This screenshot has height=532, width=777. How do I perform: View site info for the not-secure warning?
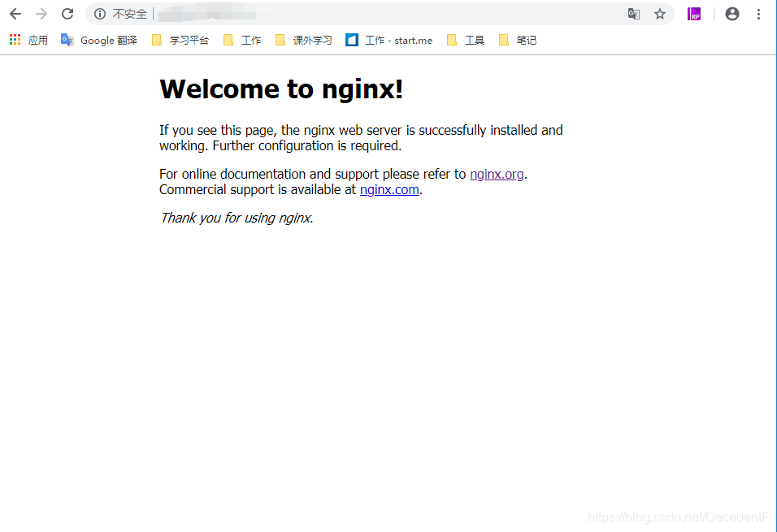point(100,14)
